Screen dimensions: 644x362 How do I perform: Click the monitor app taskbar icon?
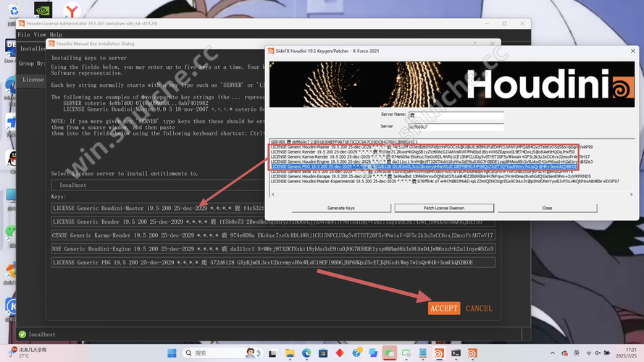pyautogui.click(x=406, y=353)
